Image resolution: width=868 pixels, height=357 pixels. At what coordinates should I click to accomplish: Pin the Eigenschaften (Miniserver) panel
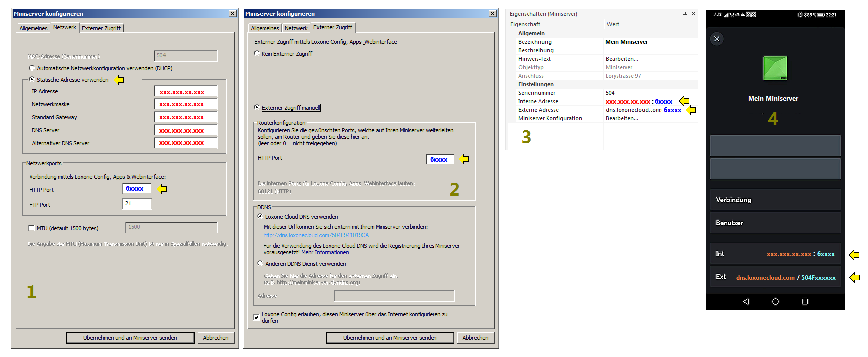click(685, 14)
